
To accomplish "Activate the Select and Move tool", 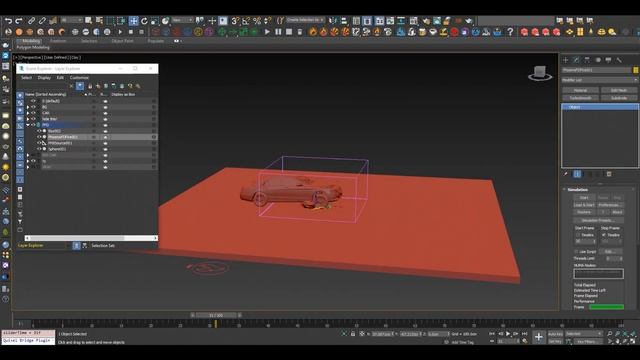I will [133, 20].
